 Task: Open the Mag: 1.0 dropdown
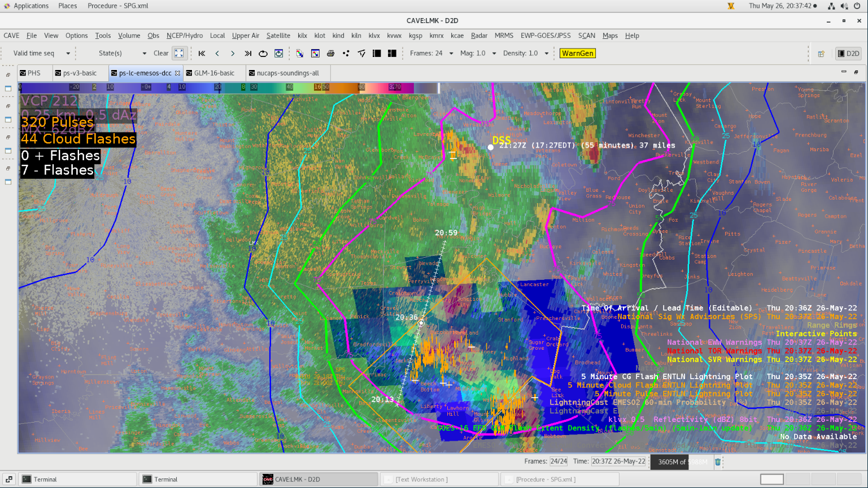494,53
